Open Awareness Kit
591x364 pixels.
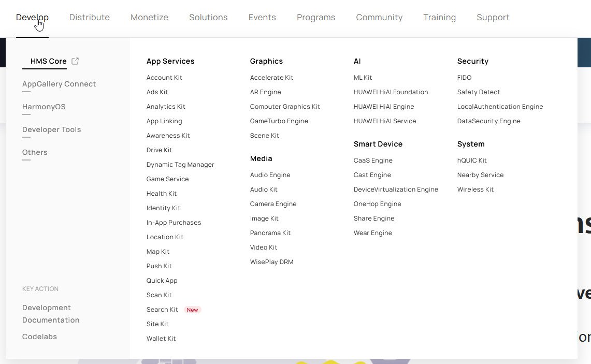pos(168,136)
